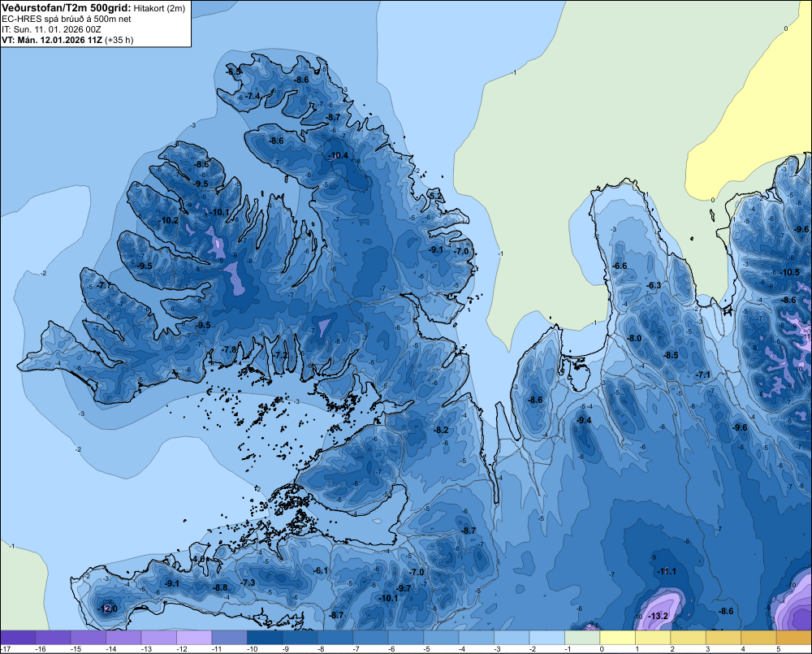
Task: Click the "-6.3" temperature value on the map
Action: click(654, 285)
